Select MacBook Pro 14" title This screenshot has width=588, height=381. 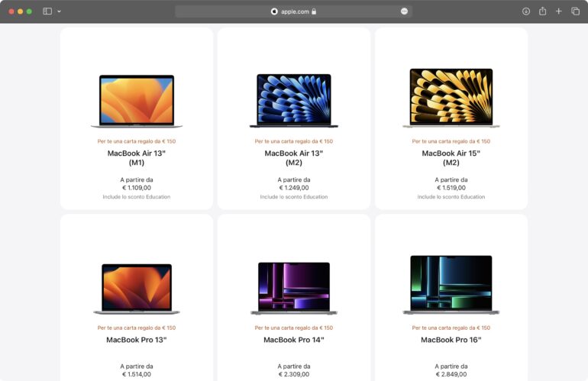pos(294,340)
